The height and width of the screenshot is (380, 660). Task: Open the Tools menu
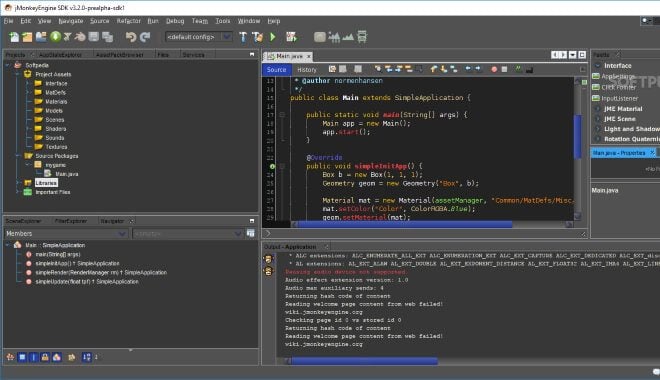(223, 21)
